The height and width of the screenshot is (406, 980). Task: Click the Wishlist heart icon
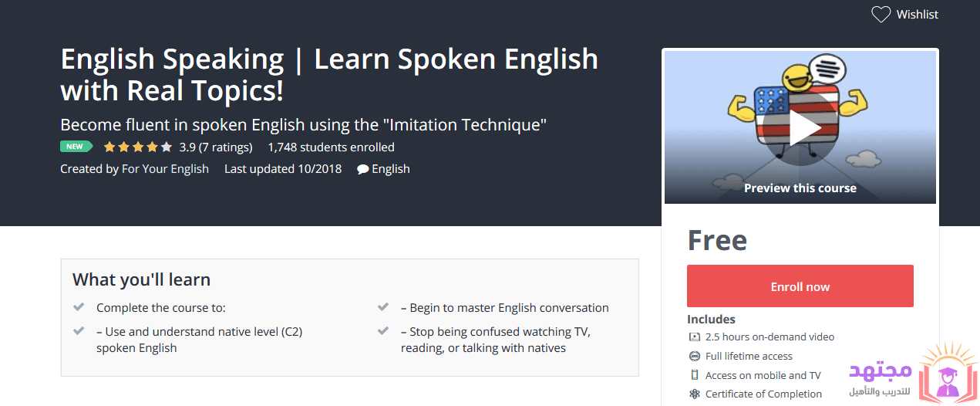[881, 15]
